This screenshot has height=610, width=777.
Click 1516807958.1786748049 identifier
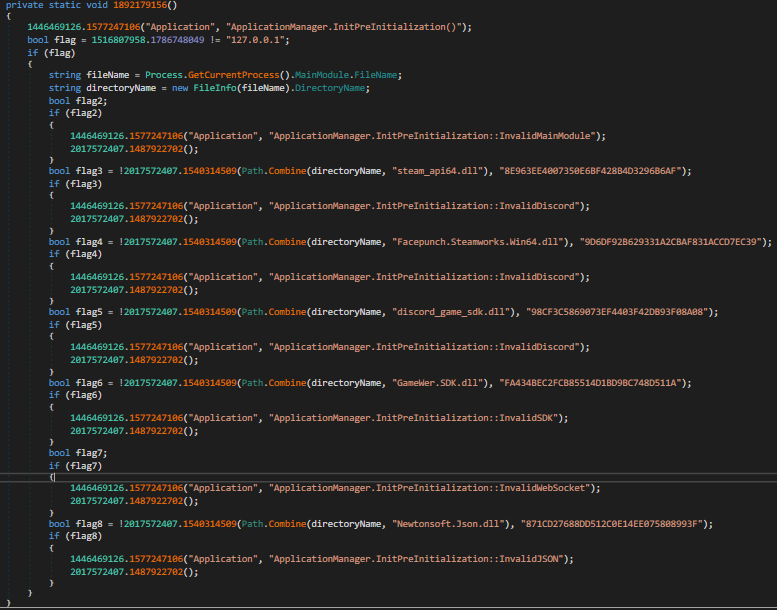coord(148,40)
